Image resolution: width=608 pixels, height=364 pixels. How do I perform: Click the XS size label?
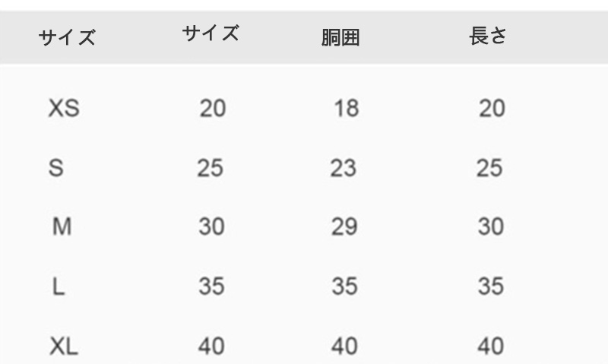tap(64, 108)
